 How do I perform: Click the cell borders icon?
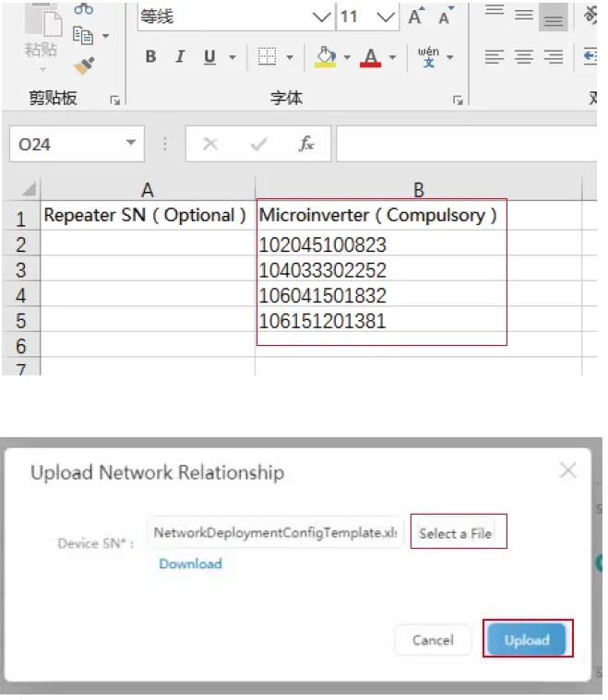coord(268,56)
